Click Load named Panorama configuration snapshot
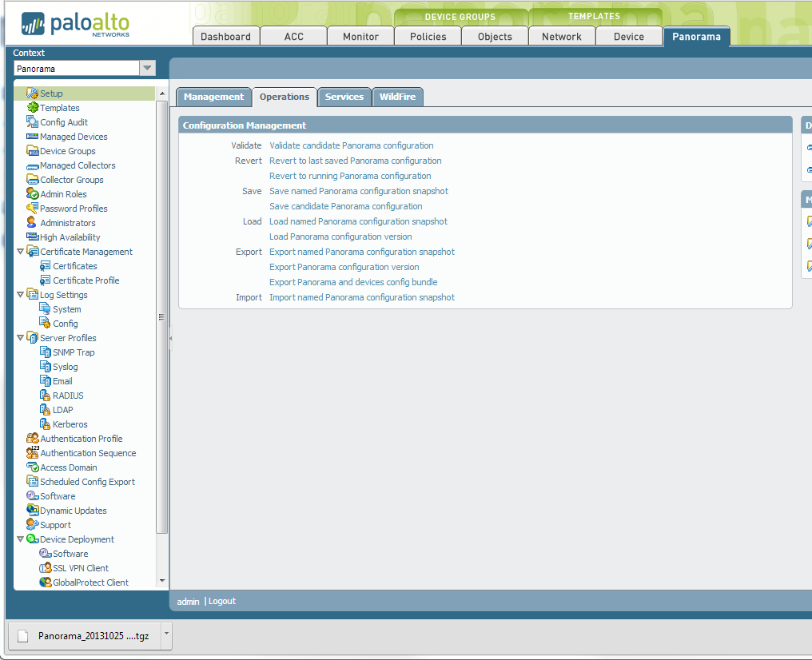 [358, 221]
